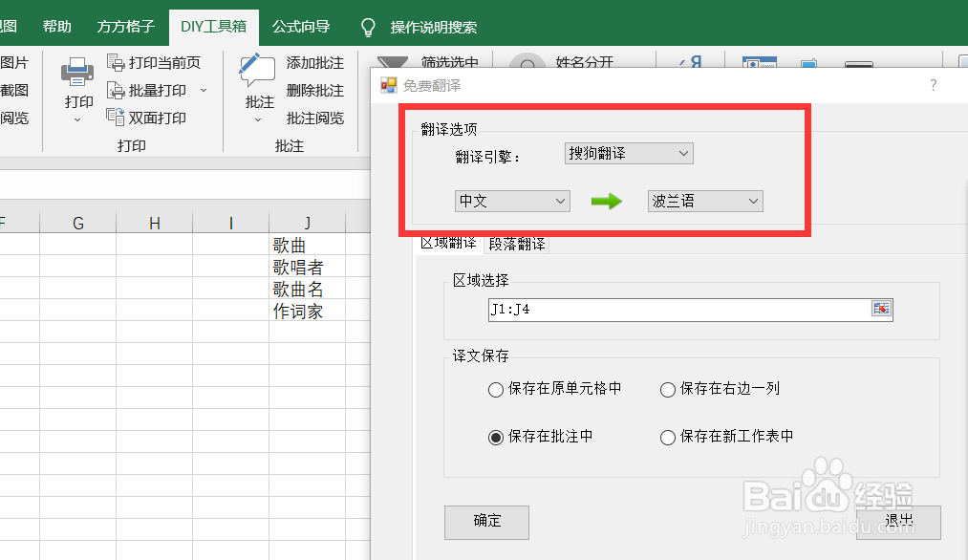Select the 筛选选中 funnel icon
Screen dimensions: 968x560
[x=392, y=59]
